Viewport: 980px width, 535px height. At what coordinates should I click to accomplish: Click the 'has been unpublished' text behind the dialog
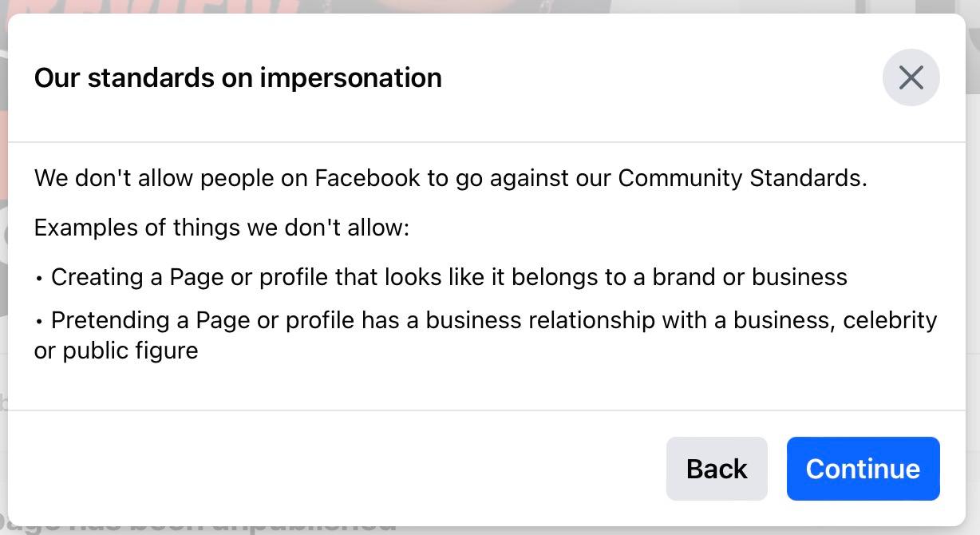click(x=239, y=529)
